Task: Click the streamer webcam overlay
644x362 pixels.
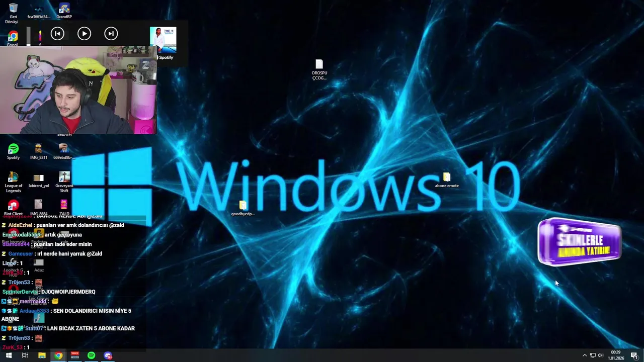Action: pyautogui.click(x=78, y=90)
